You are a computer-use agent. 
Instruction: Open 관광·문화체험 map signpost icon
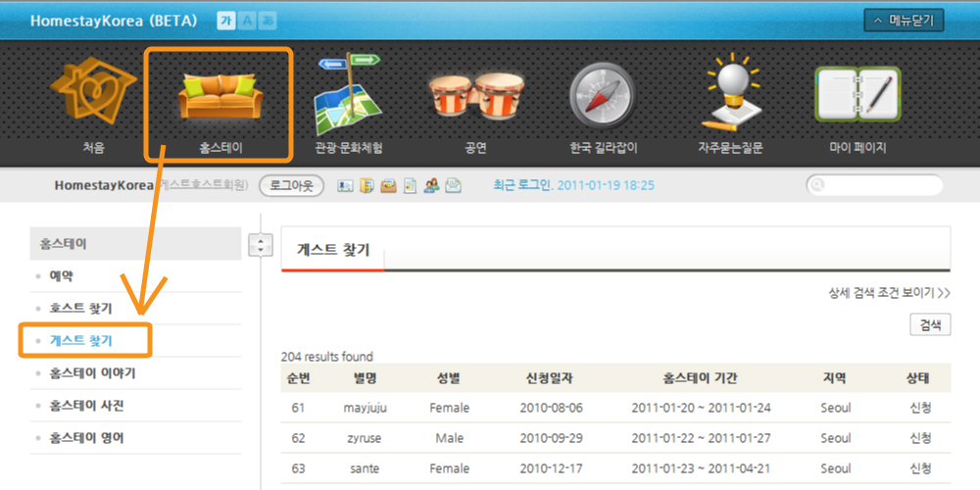(x=348, y=94)
